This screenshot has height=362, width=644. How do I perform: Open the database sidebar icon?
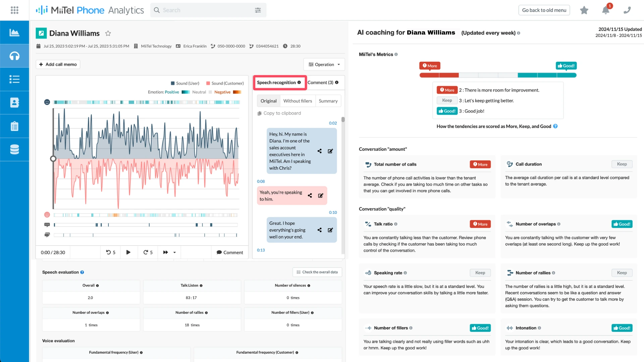[x=14, y=149]
